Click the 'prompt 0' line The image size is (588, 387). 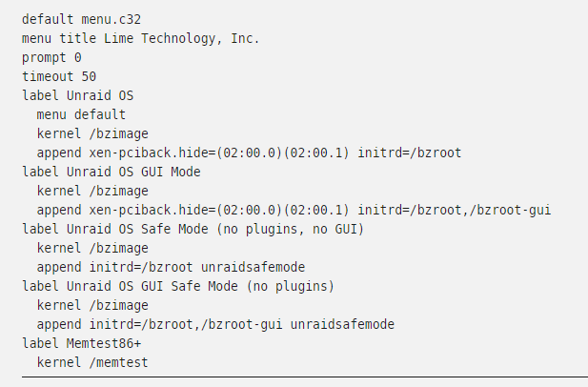click(51, 57)
